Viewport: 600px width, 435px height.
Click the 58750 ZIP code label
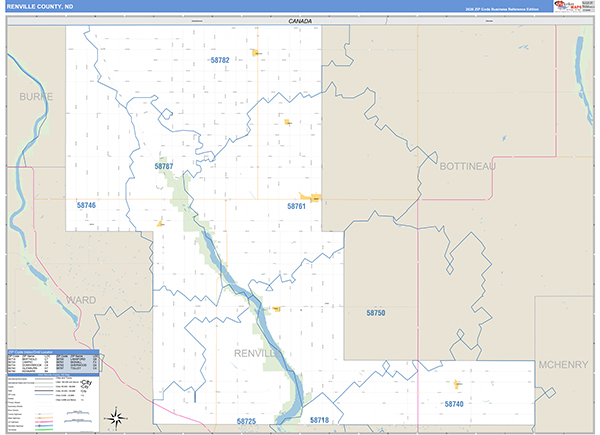click(x=376, y=313)
